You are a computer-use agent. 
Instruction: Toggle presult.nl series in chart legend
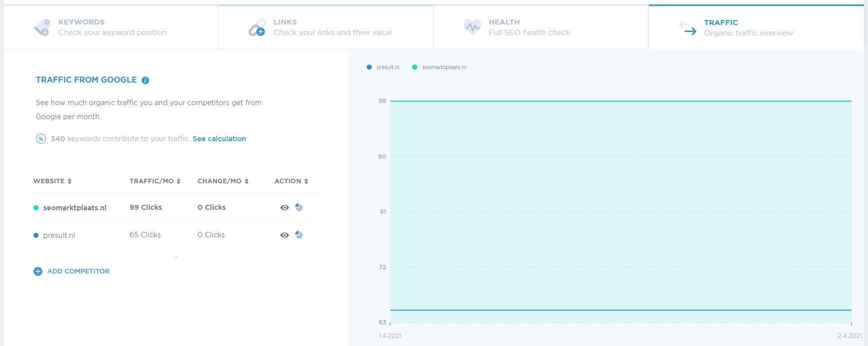[x=383, y=67]
